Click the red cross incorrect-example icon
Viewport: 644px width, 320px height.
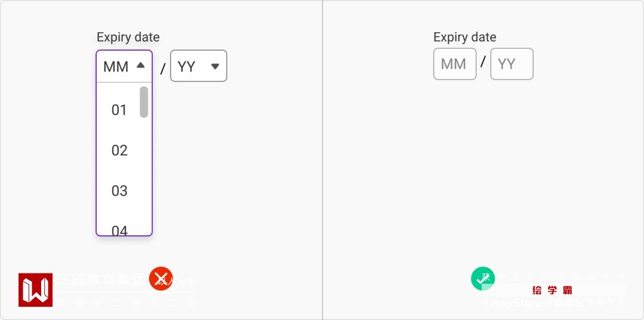[x=160, y=279]
